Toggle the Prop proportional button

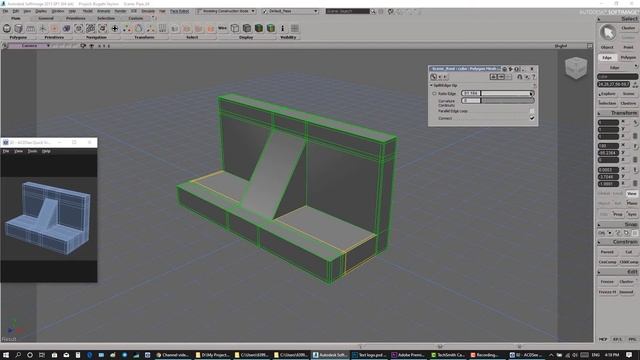click(618, 214)
